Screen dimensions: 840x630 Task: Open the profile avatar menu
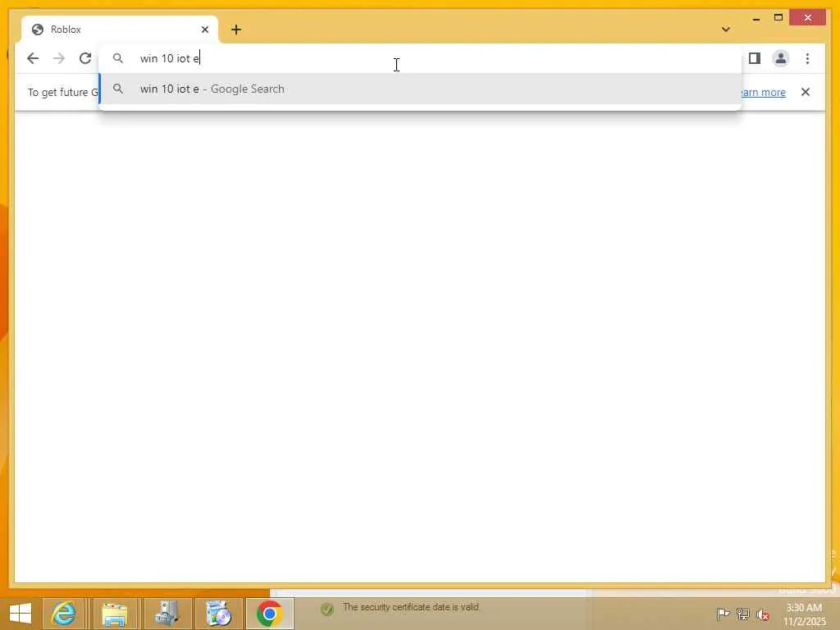click(781, 58)
